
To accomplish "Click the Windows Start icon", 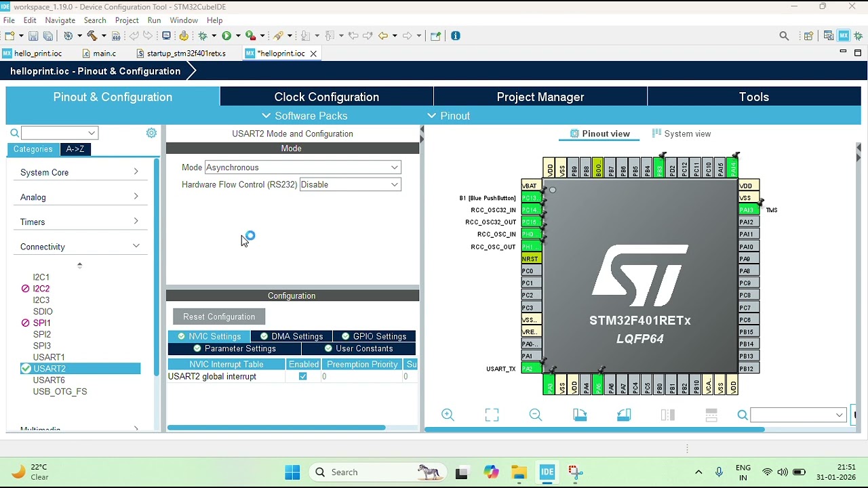I will click(x=292, y=472).
